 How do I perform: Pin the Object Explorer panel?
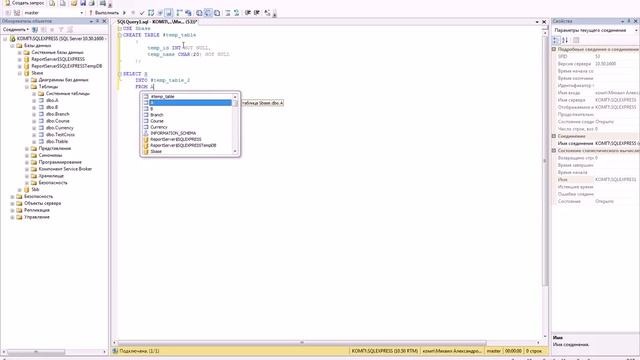(x=98, y=21)
